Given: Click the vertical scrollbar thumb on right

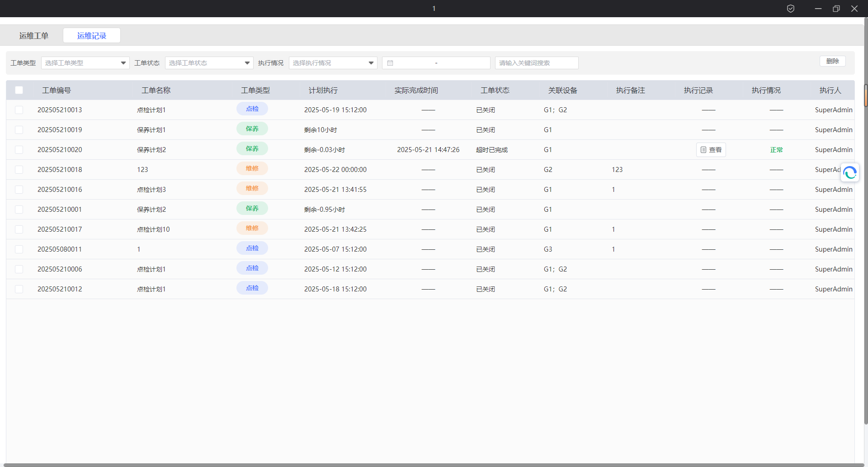Looking at the screenshot, I should pyautogui.click(x=865, y=95).
